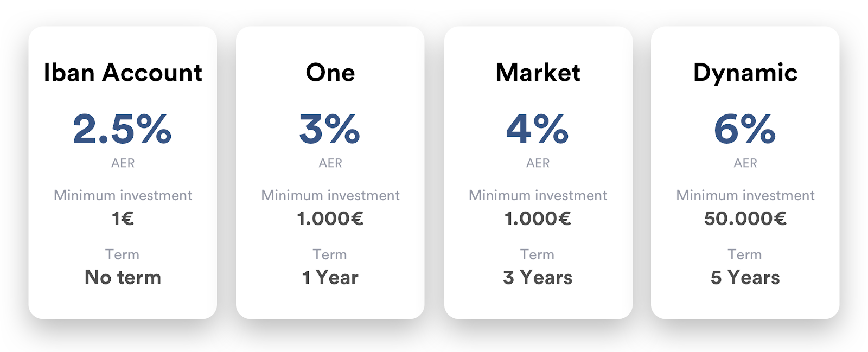868x352 pixels.
Task: Click the 2.5% AER rate
Action: [x=123, y=129]
